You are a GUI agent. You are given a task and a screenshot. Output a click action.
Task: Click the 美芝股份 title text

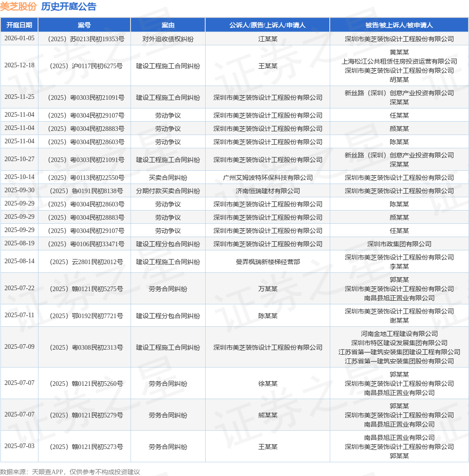pos(18,6)
